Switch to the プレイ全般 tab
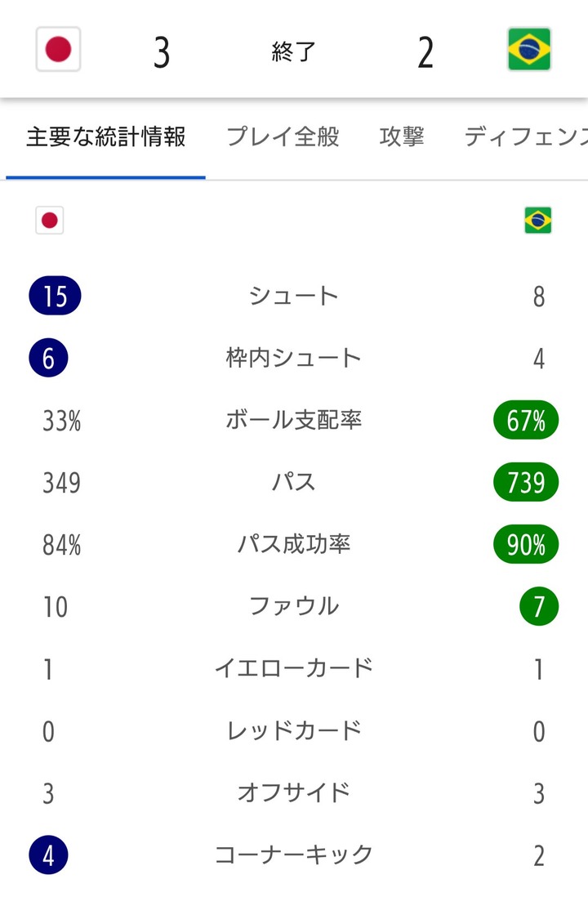588x906 pixels. [x=283, y=137]
